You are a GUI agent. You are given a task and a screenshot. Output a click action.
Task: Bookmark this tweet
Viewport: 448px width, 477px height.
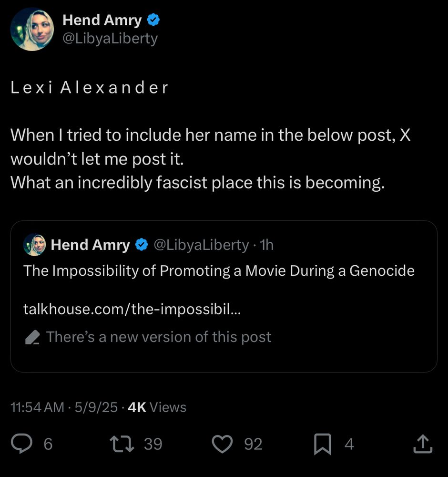pyautogui.click(x=324, y=443)
